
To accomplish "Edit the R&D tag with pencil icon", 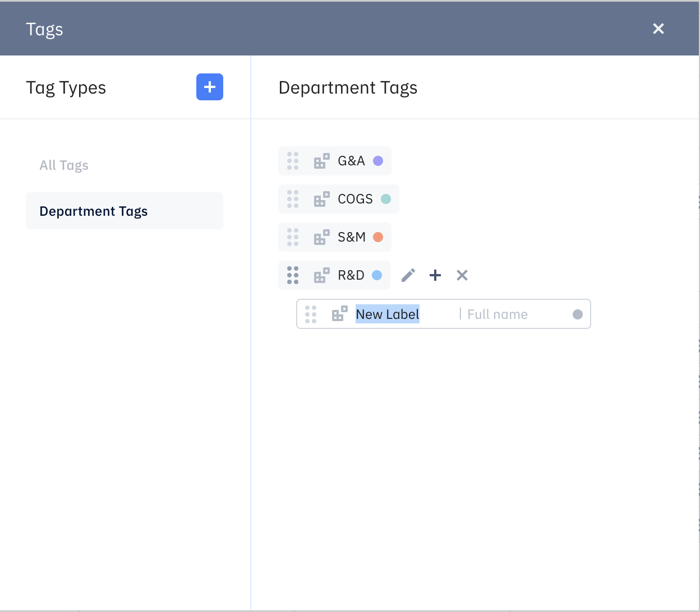I will (408, 275).
